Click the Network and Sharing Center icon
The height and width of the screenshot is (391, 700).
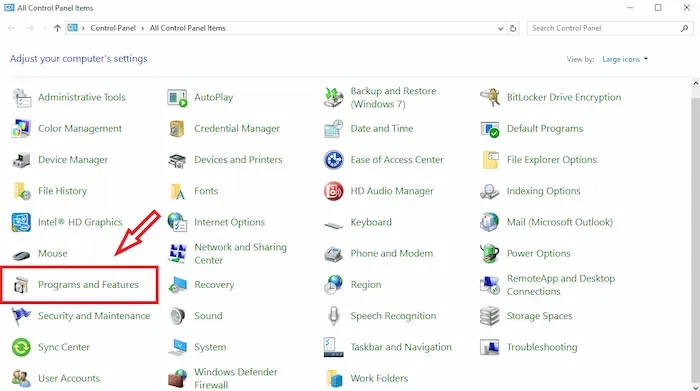pos(177,254)
